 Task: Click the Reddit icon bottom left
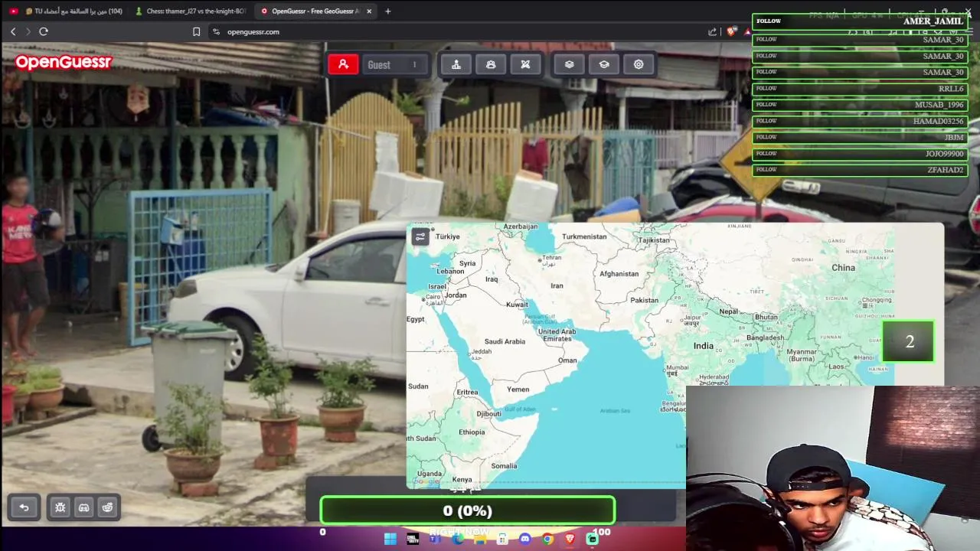point(107,507)
